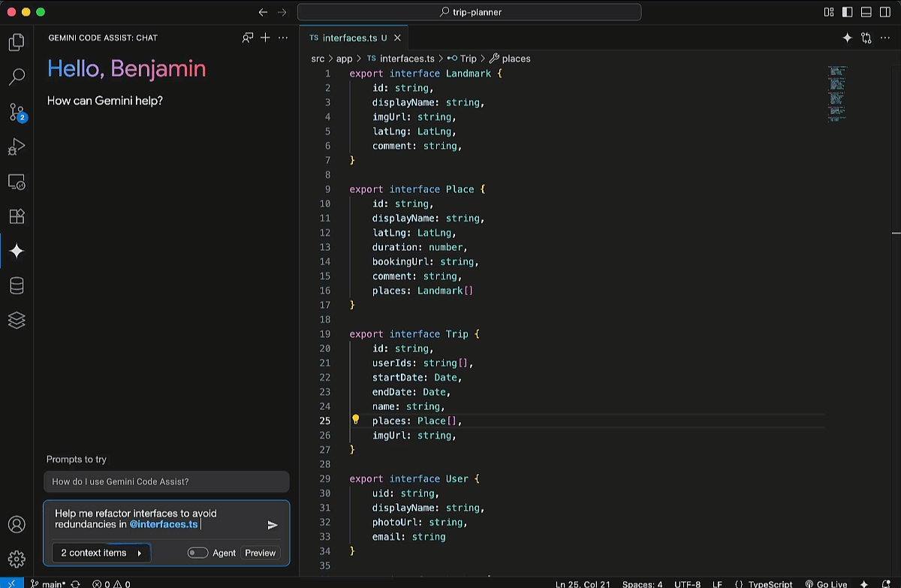Click the src breadcrumb segment
901x588 pixels.
(318, 59)
